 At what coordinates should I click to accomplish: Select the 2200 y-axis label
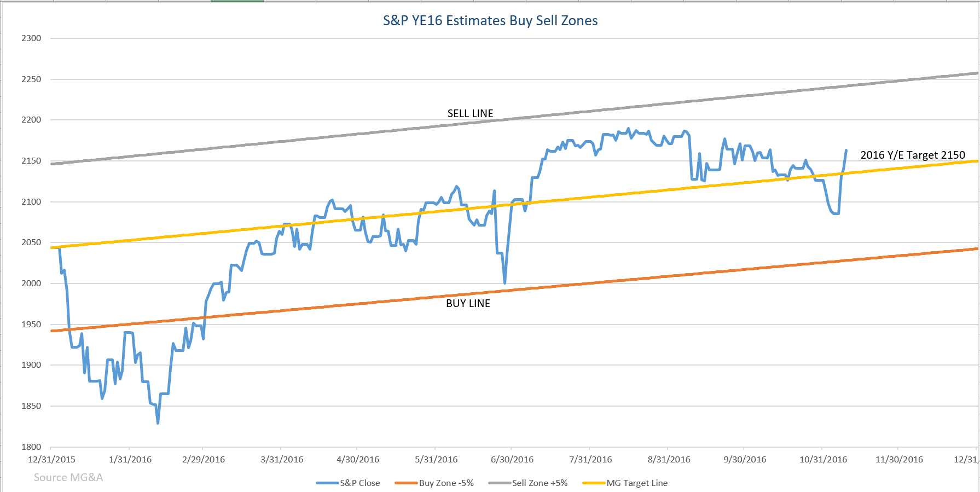(x=31, y=120)
